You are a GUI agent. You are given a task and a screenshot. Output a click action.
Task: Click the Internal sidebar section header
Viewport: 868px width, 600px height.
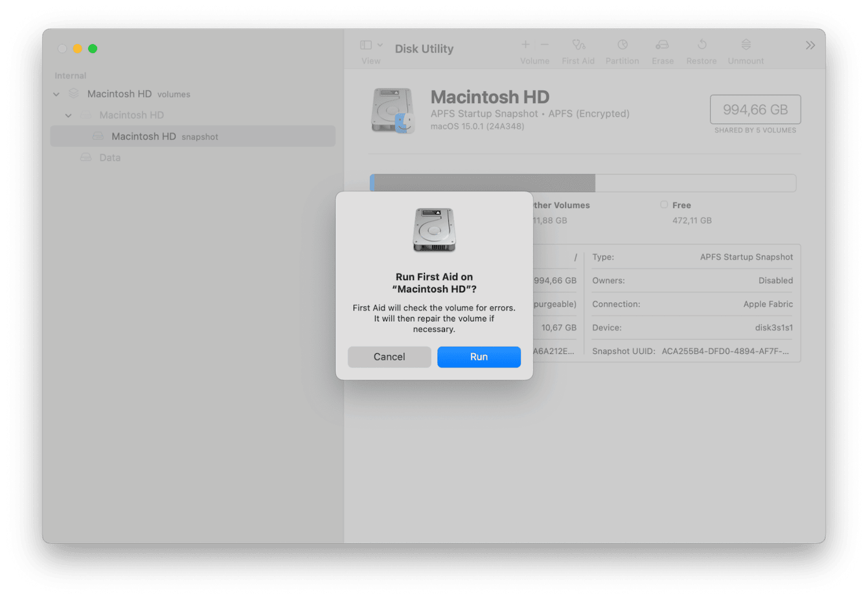coord(71,76)
